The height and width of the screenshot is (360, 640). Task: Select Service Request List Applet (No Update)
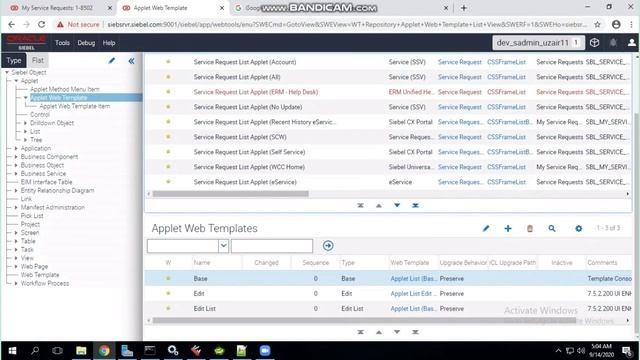248,107
